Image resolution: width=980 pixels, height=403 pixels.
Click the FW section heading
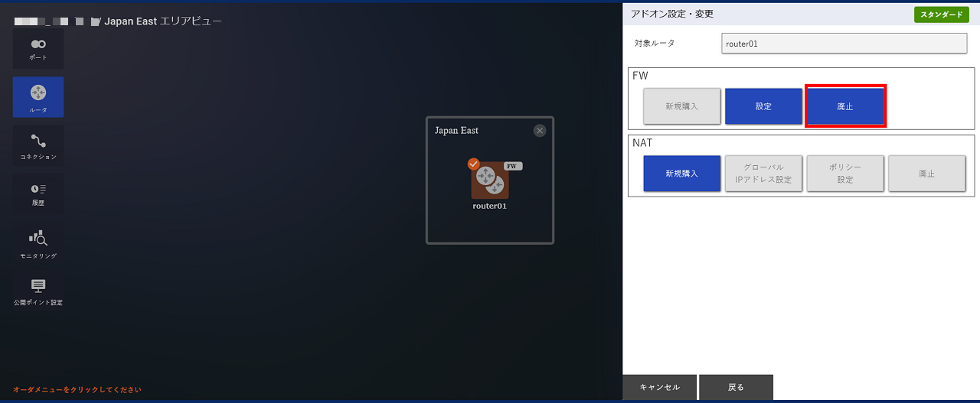[640, 76]
